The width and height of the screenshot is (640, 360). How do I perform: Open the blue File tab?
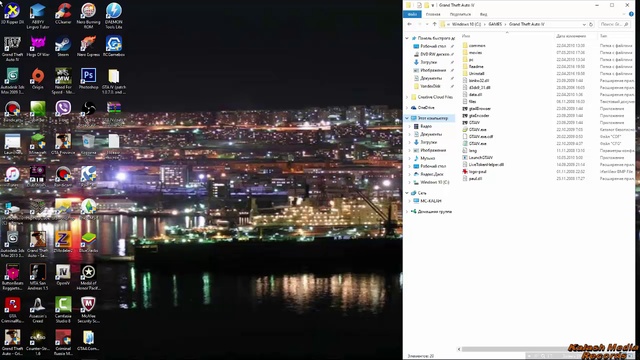tap(412, 14)
